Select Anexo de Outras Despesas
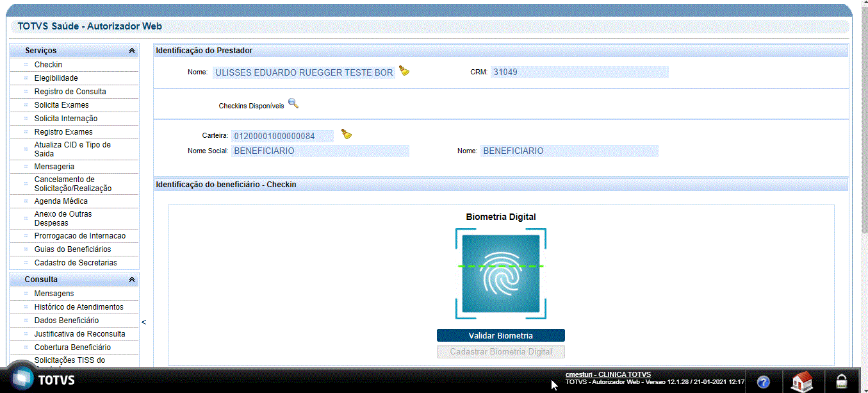868x393 pixels. (x=63, y=219)
